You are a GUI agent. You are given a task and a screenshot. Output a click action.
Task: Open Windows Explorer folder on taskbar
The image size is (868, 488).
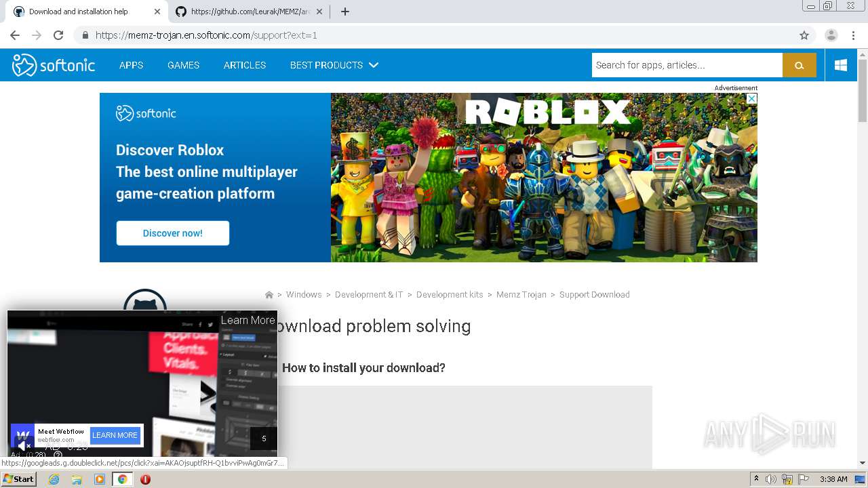tap(77, 479)
